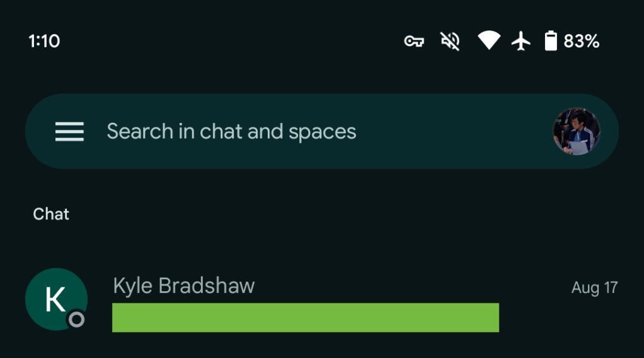The width and height of the screenshot is (644, 358).
Task: Open the Kyle Bradshaw conversation by name
Action: click(x=184, y=286)
